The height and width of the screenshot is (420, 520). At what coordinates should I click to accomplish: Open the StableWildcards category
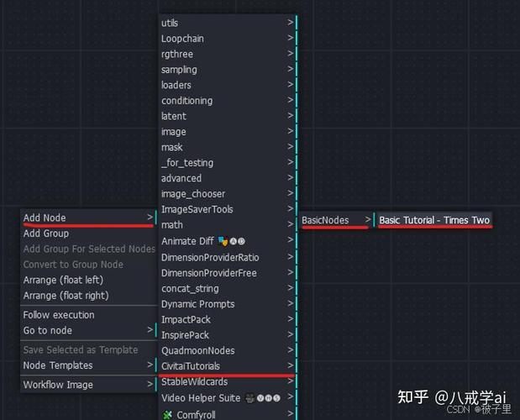point(228,382)
